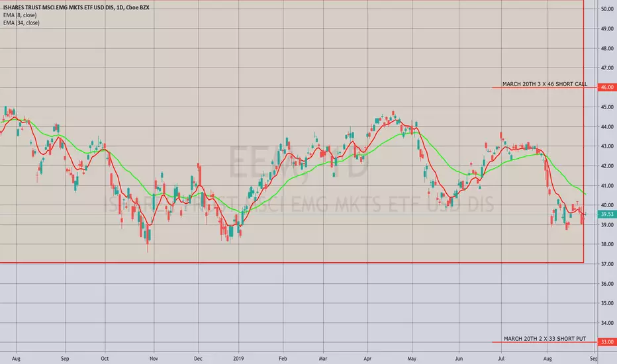Screen dimensions: 617x364
Task: Select the EMA (8, close) indicator label
Action: tap(20, 15)
